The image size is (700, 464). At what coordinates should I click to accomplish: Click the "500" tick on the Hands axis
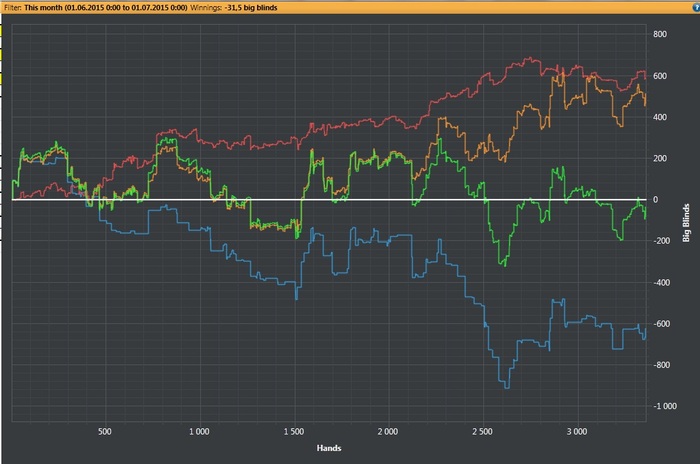(x=104, y=431)
